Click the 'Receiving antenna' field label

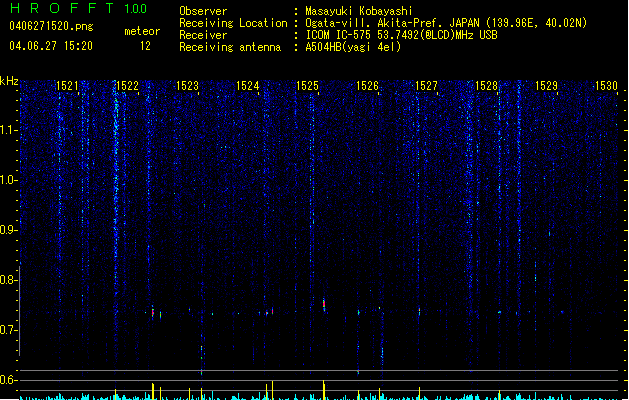(230, 47)
